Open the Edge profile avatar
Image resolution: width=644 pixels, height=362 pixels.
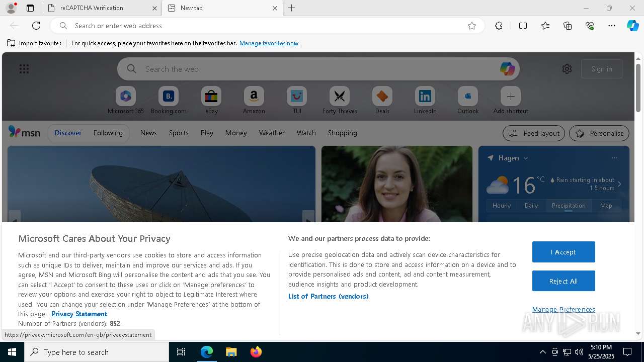(11, 8)
